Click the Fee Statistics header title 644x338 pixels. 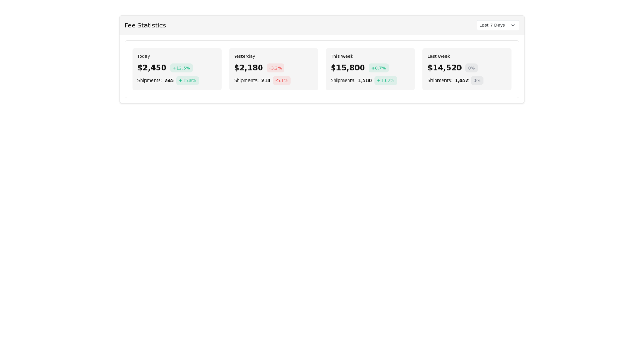(145, 25)
